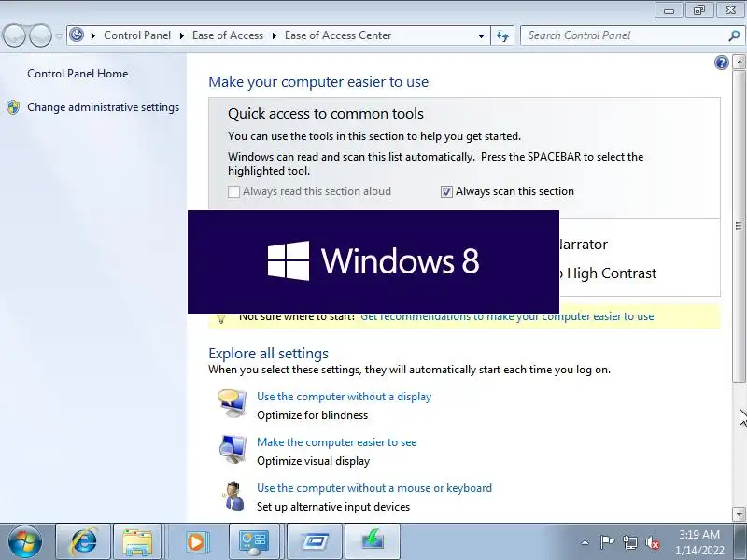
Task: Minimize the Control Panel window
Action: pos(669,10)
